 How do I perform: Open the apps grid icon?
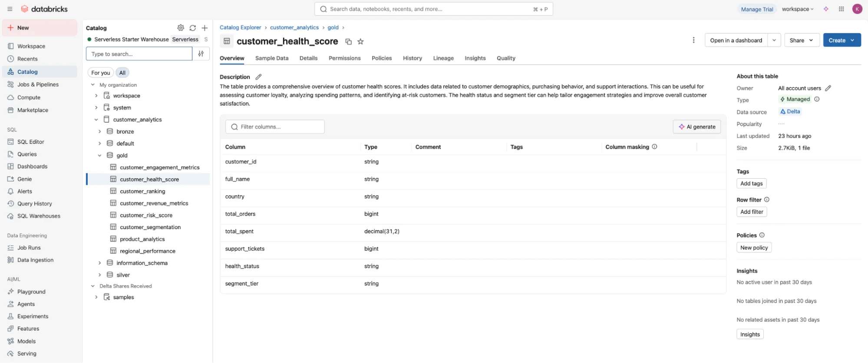pyautogui.click(x=841, y=9)
